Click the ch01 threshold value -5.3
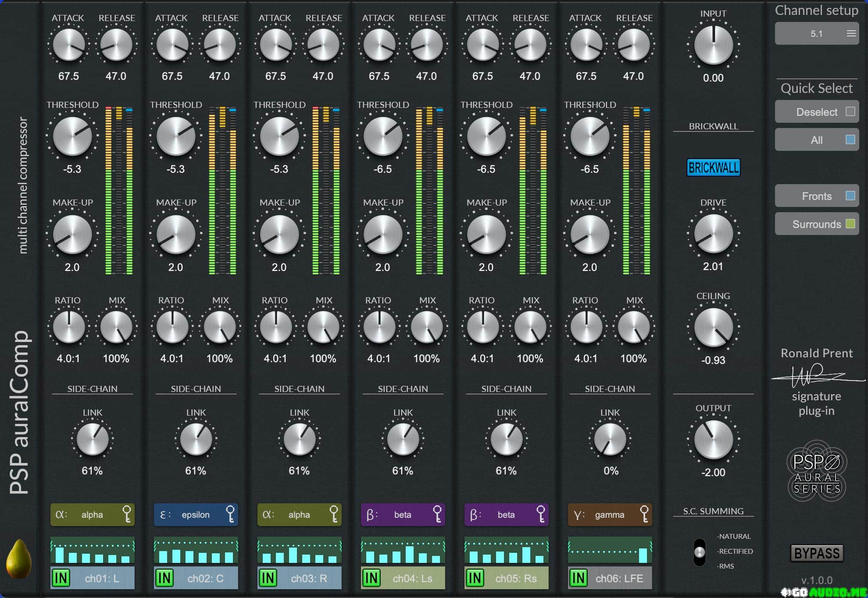This screenshot has height=598, width=868. coord(72,169)
